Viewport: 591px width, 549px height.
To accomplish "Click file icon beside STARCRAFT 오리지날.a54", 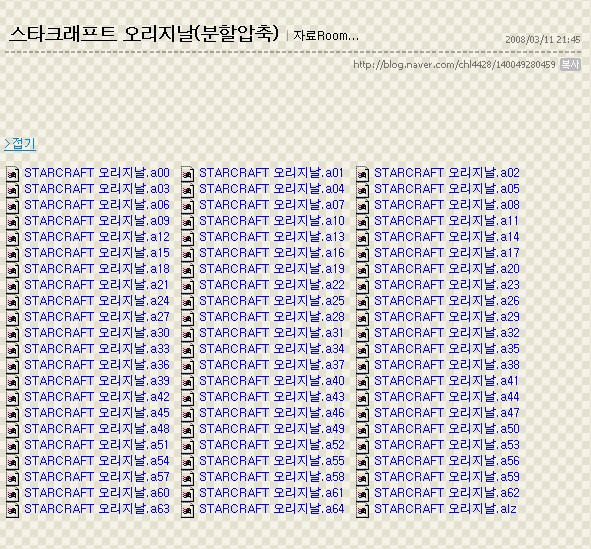I will pyautogui.click(x=12, y=462).
